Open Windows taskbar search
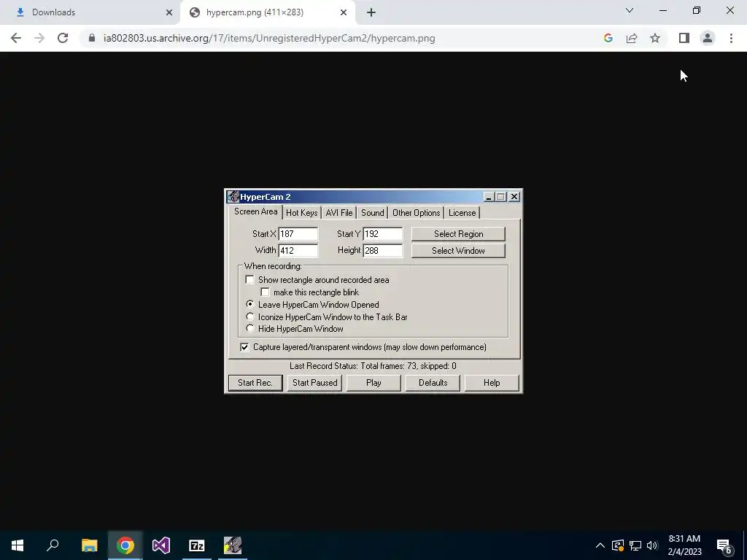The height and width of the screenshot is (560, 747). click(53, 545)
